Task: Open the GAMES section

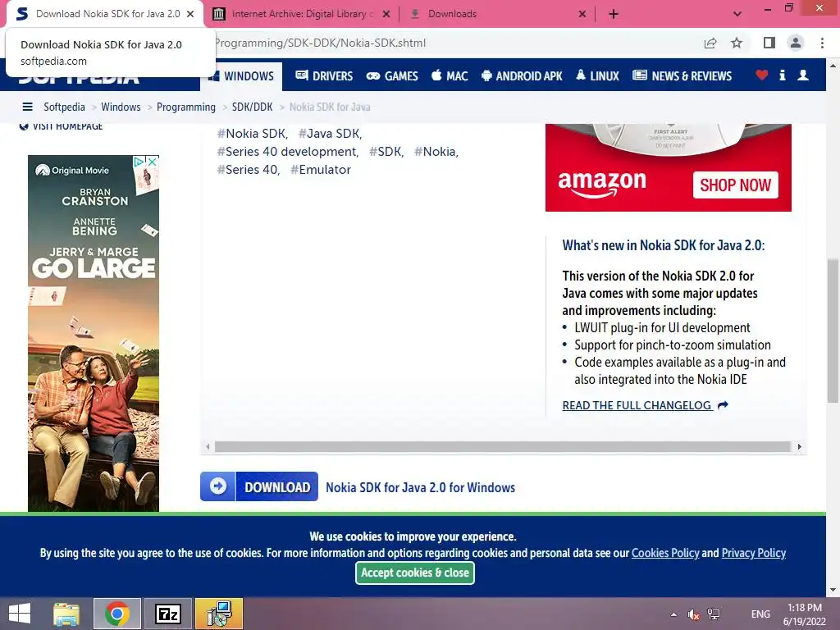Action: click(x=392, y=76)
